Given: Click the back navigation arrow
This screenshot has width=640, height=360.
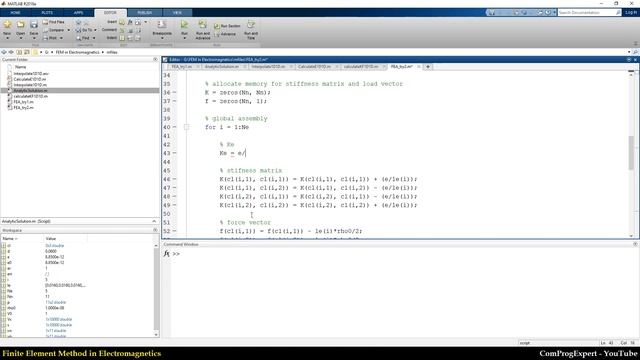Looking at the screenshot, I should [4, 52].
